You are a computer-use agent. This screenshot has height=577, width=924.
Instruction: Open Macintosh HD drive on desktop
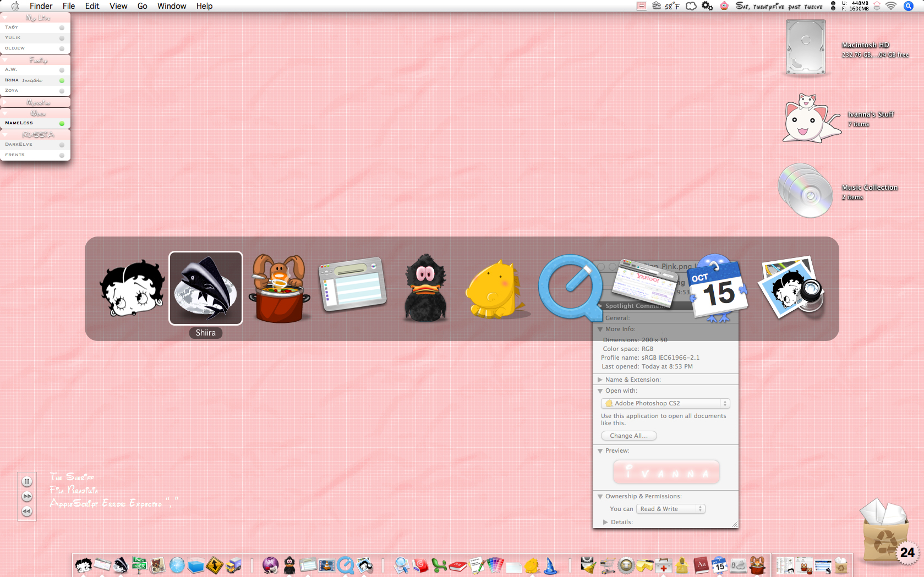pos(805,47)
